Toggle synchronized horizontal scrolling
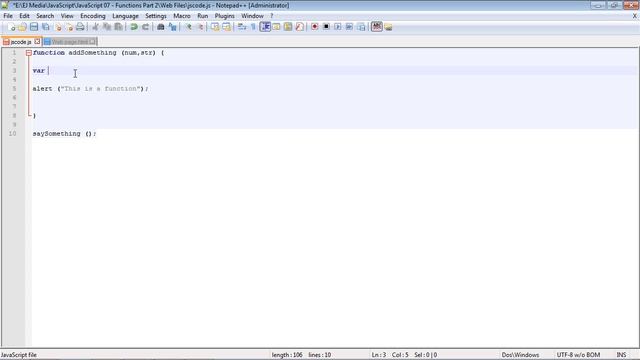The width and height of the screenshot is (640, 360). coord(227,27)
